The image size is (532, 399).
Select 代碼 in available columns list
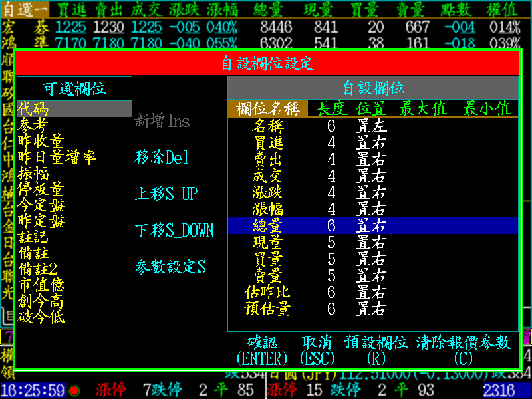33,109
